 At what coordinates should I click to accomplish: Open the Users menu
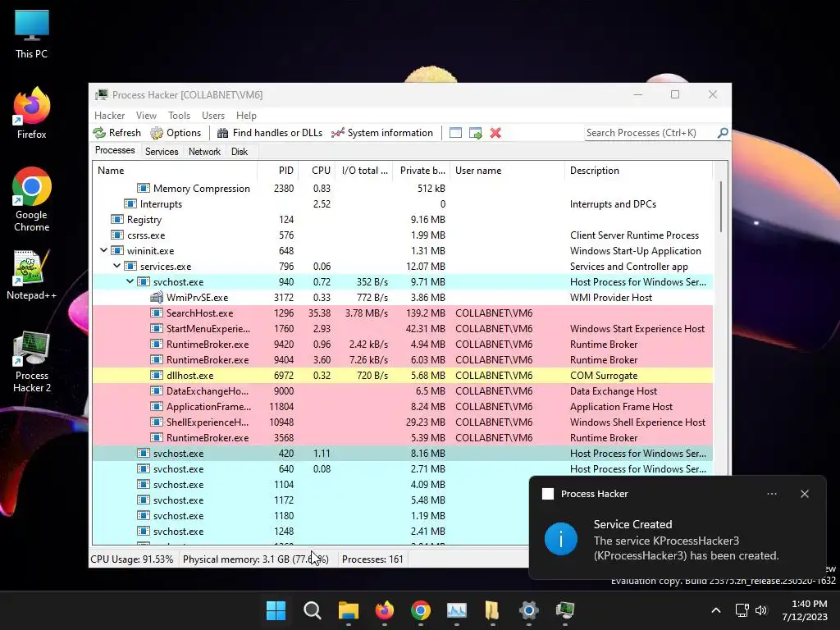pyautogui.click(x=213, y=116)
